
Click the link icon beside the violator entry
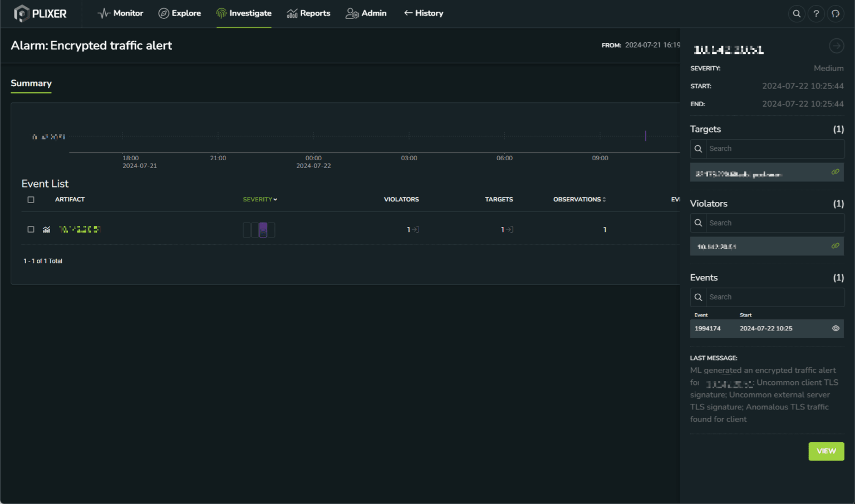point(835,246)
